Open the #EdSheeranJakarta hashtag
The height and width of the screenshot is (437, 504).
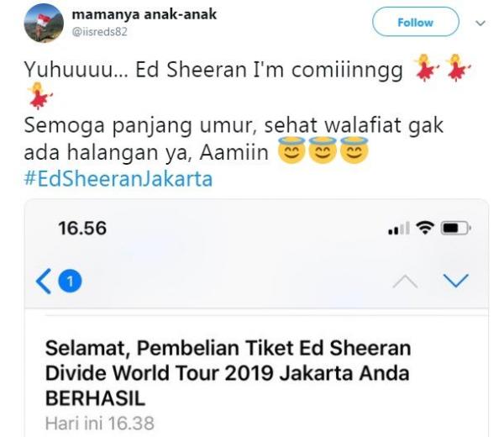point(118,179)
